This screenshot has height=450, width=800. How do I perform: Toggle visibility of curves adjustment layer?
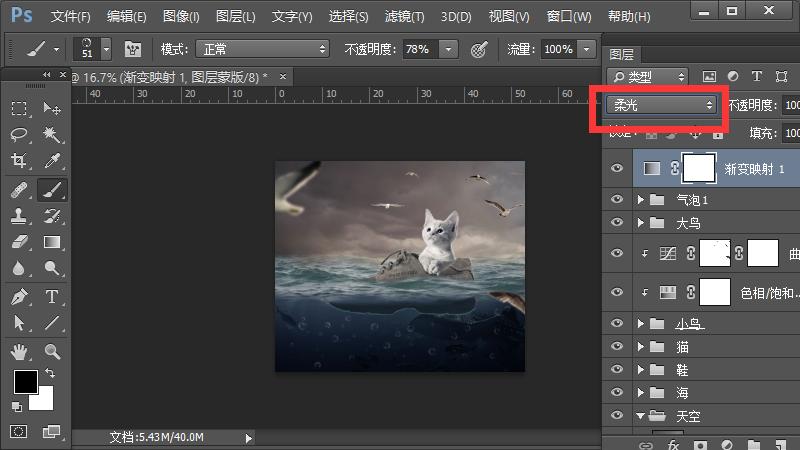[617, 253]
